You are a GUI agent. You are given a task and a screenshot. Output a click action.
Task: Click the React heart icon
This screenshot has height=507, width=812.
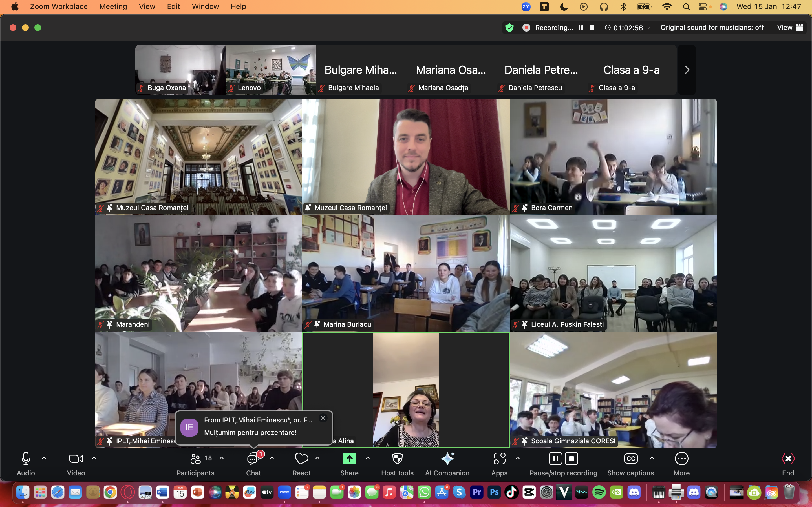(301, 459)
